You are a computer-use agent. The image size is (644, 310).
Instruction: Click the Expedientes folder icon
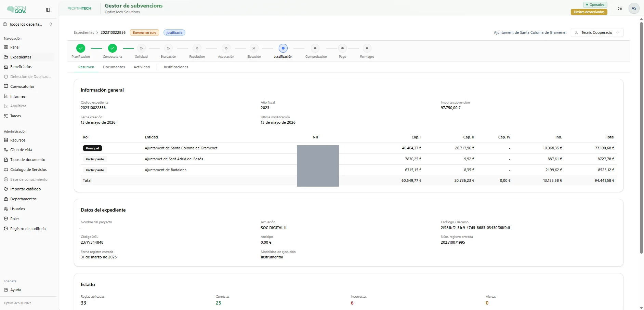point(6,57)
